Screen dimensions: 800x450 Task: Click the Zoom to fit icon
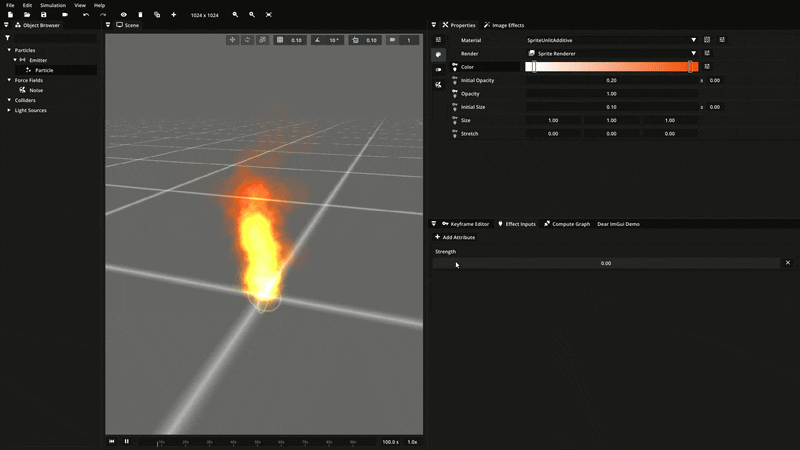pyautogui.click(x=268, y=15)
